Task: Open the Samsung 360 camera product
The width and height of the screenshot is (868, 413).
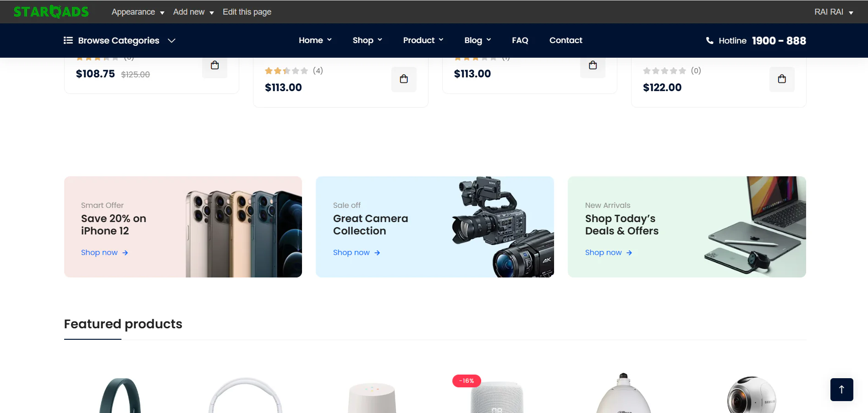Action: 752,395
